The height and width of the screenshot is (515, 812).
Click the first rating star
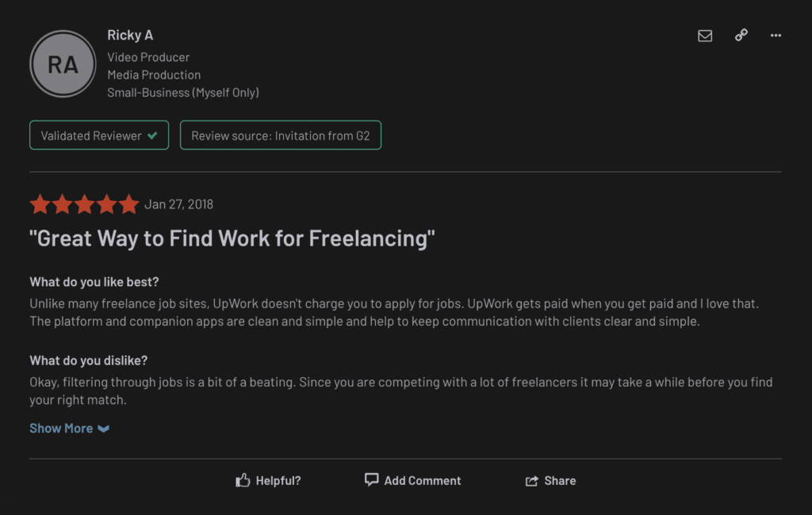point(40,204)
